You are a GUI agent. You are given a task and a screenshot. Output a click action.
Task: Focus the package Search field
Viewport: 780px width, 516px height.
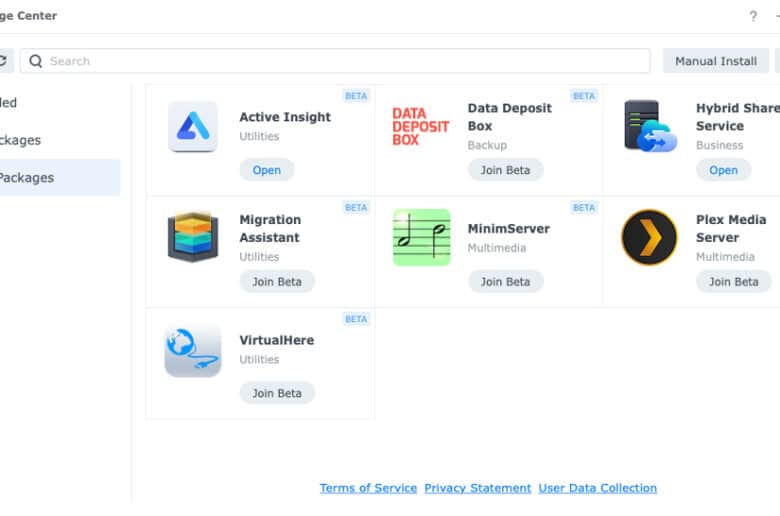pyautogui.click(x=335, y=61)
